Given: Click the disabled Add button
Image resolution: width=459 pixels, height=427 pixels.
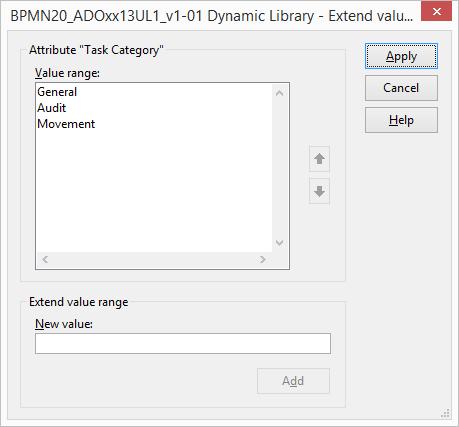Looking at the screenshot, I should coord(293,381).
